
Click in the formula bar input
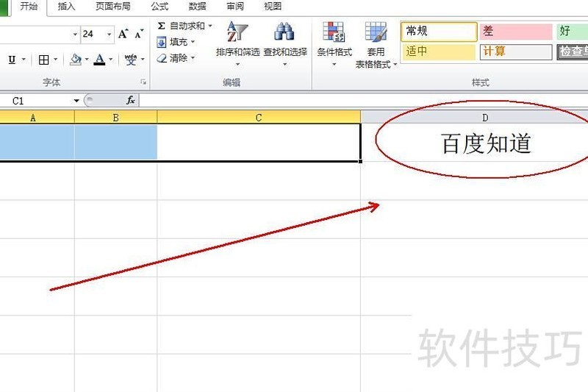pos(363,101)
